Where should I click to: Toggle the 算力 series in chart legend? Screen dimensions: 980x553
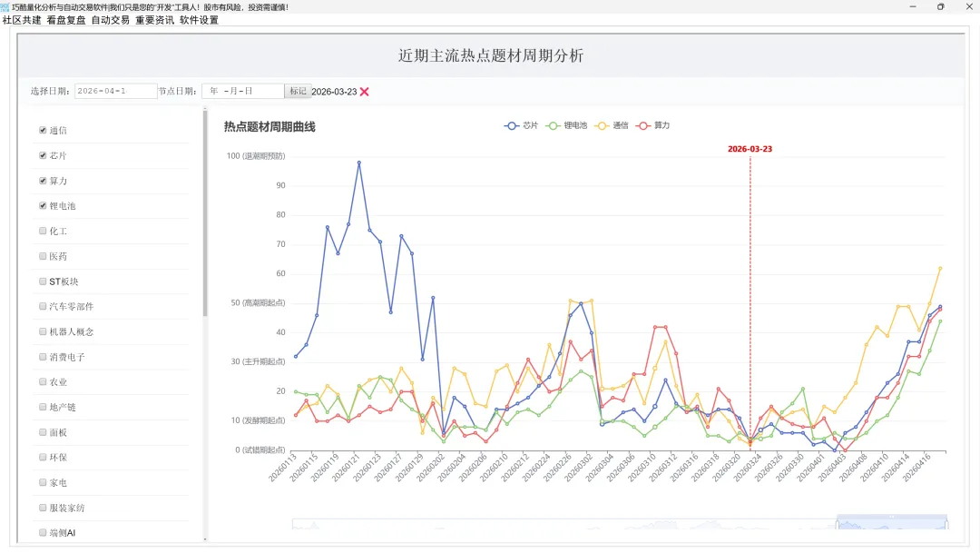652,125
